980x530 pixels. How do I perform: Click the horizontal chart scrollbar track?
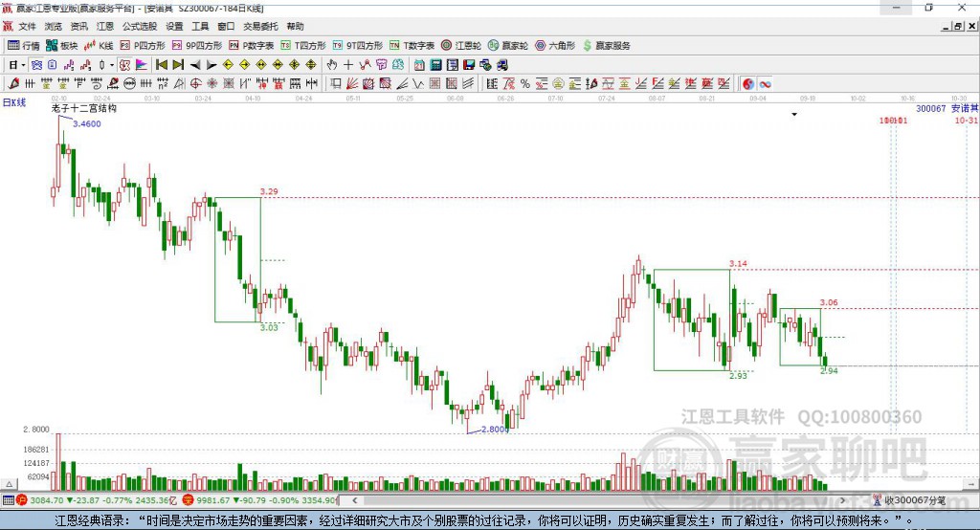click(599, 500)
